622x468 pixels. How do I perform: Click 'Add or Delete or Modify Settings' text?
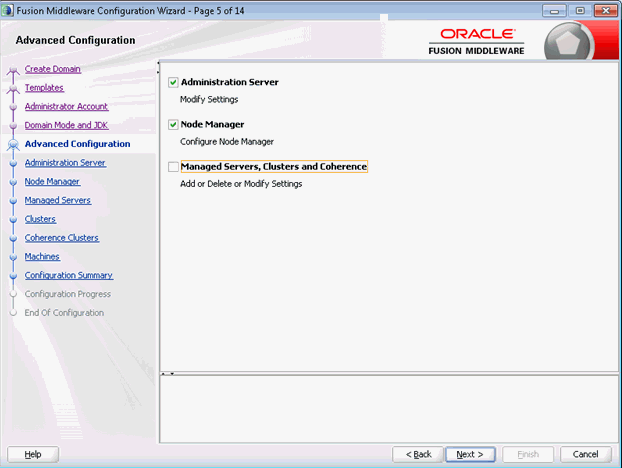(241, 184)
